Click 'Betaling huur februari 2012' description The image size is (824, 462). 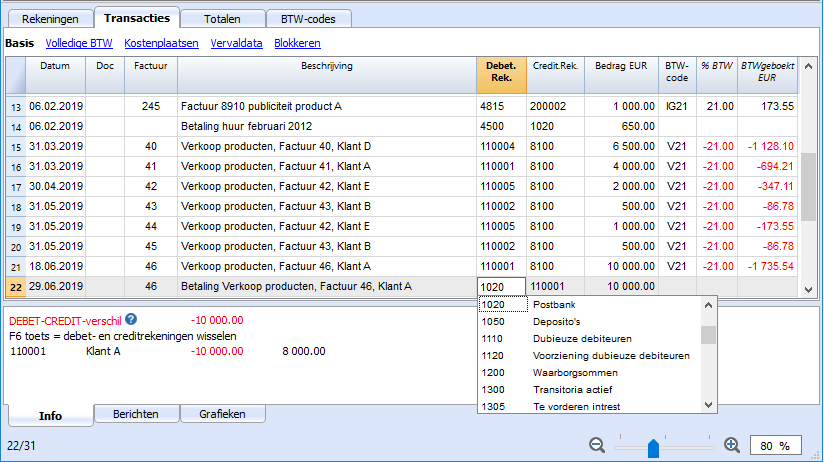(327, 126)
